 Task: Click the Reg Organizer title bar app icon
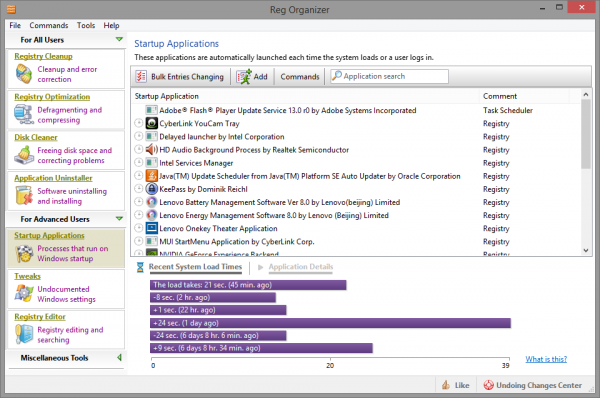point(11,9)
